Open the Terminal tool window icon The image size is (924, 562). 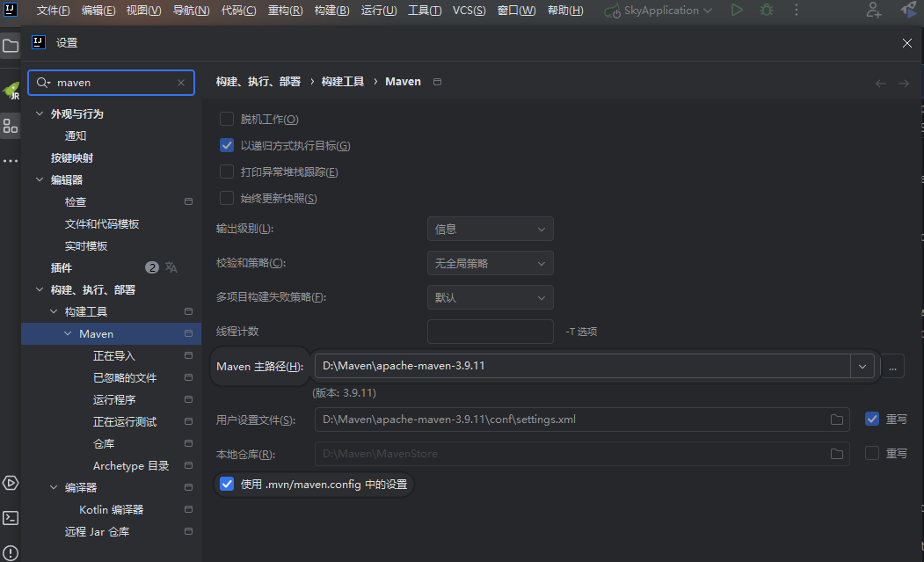(x=11, y=518)
